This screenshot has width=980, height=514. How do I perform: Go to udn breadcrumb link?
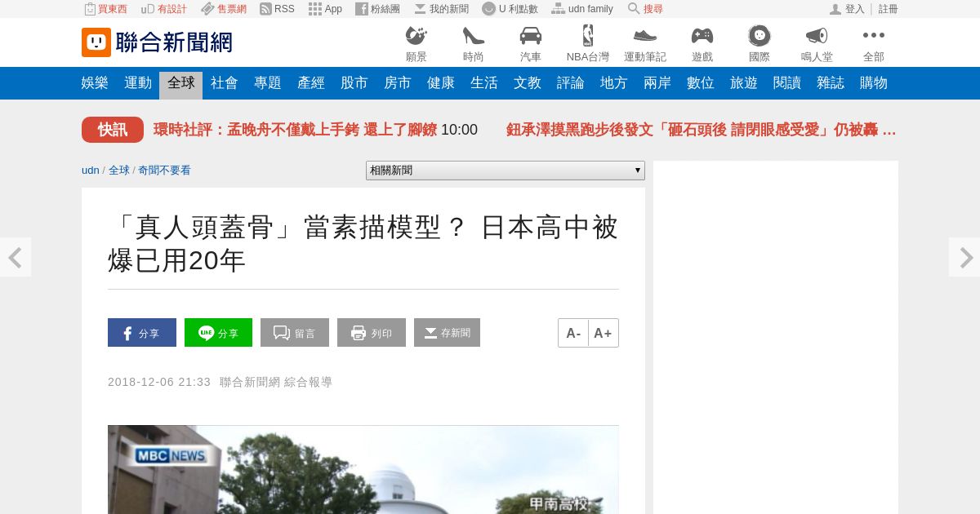tap(91, 171)
